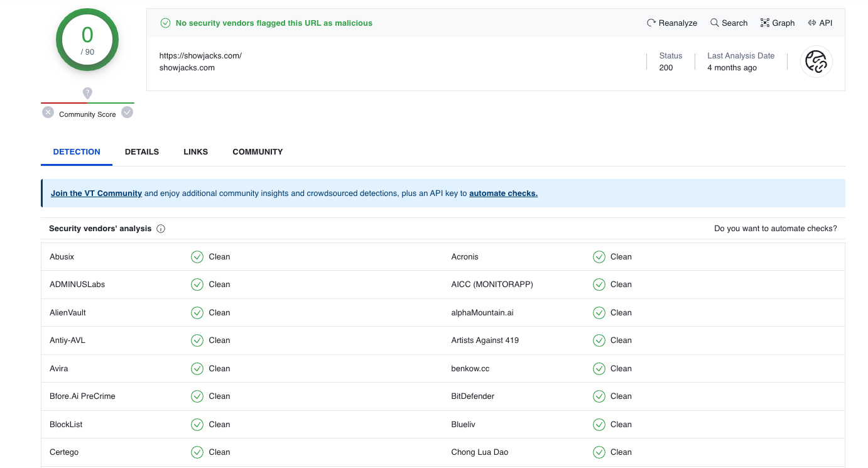Click the Search magnifier icon
The height and width of the screenshot is (468, 868).
coord(714,23)
